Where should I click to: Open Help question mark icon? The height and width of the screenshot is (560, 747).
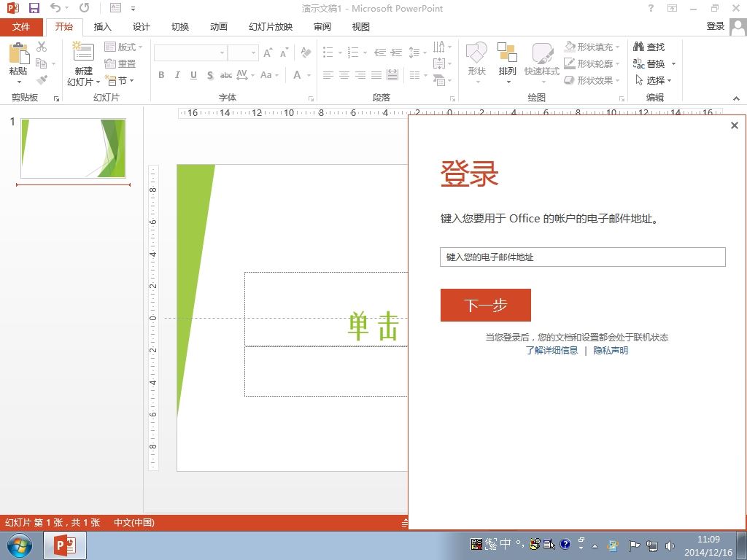pyautogui.click(x=651, y=8)
